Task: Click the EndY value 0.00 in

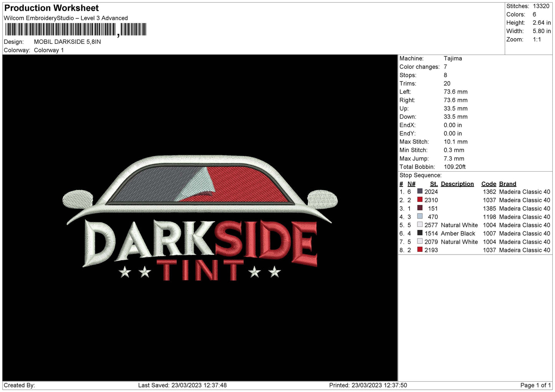Action: click(453, 134)
